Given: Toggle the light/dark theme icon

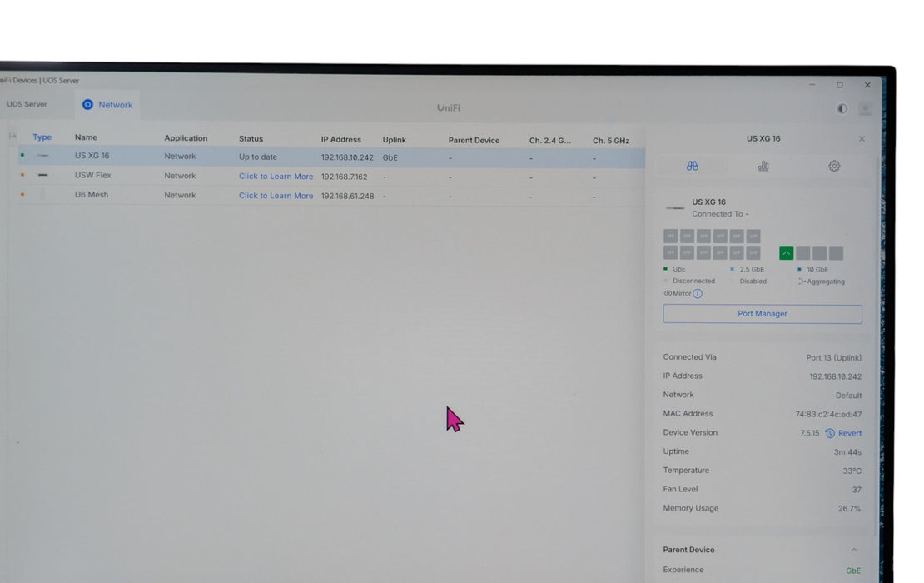Looking at the screenshot, I should point(842,108).
